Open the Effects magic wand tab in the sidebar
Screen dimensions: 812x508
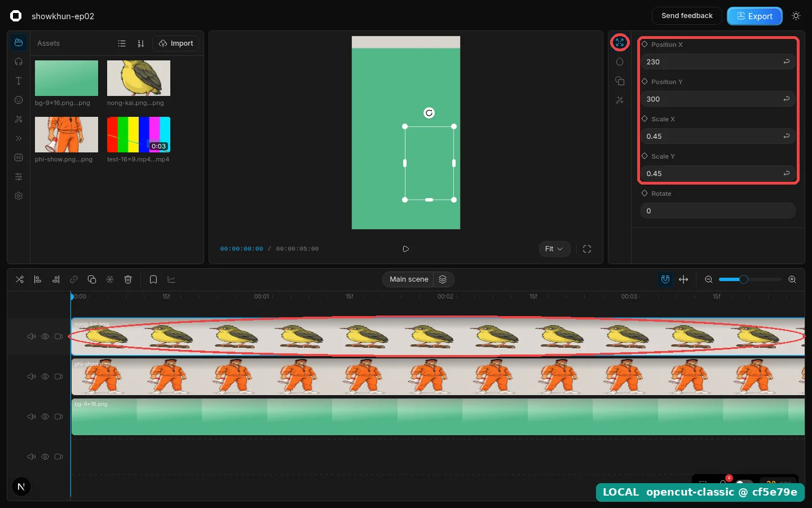[x=19, y=119]
